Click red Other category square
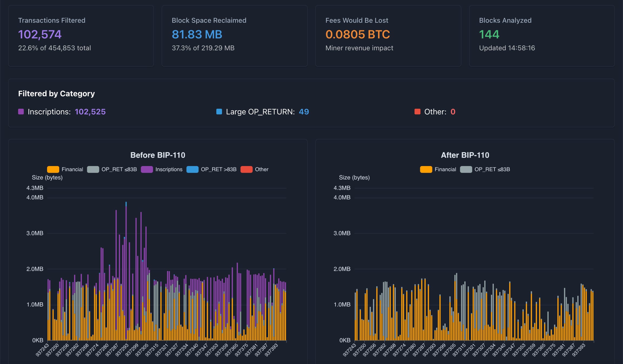Screen dimensions: 623x364 click(417, 112)
